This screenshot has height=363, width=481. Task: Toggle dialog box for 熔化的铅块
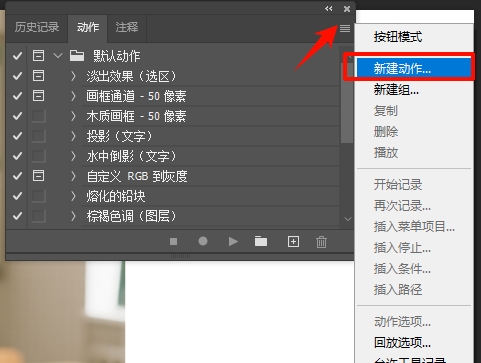click(x=38, y=196)
